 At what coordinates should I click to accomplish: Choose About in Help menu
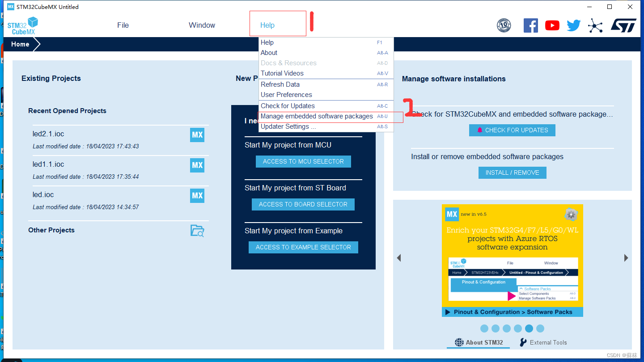point(326,53)
